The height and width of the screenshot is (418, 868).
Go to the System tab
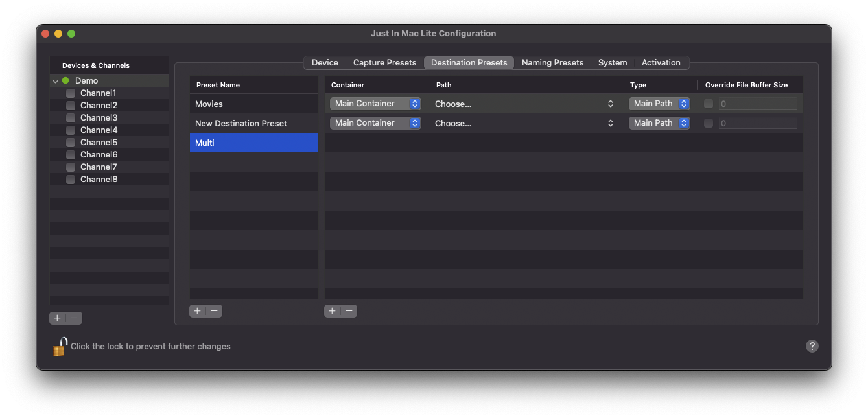(613, 63)
